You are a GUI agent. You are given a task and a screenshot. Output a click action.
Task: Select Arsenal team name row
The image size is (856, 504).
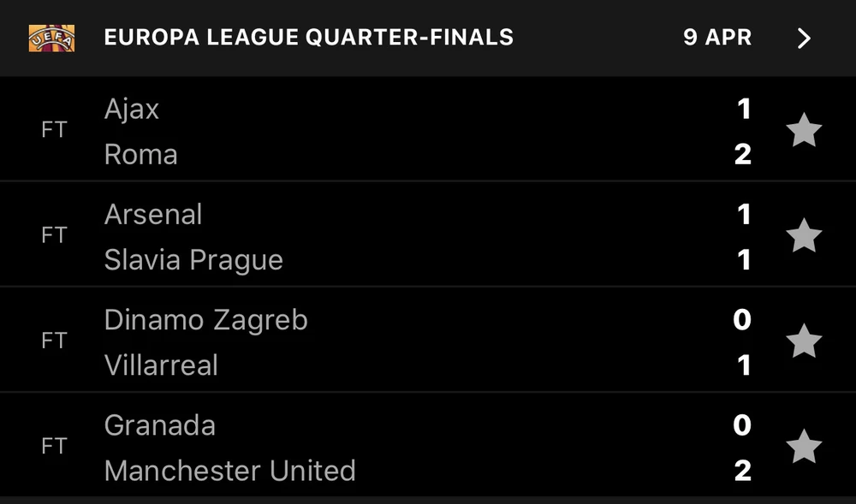click(x=153, y=214)
